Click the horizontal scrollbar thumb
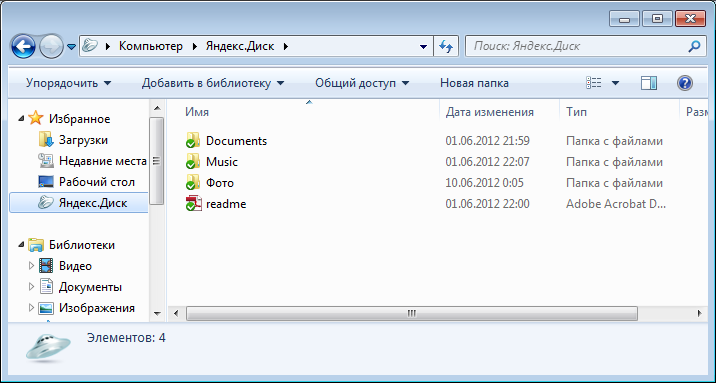716x383 pixels. coord(411,314)
